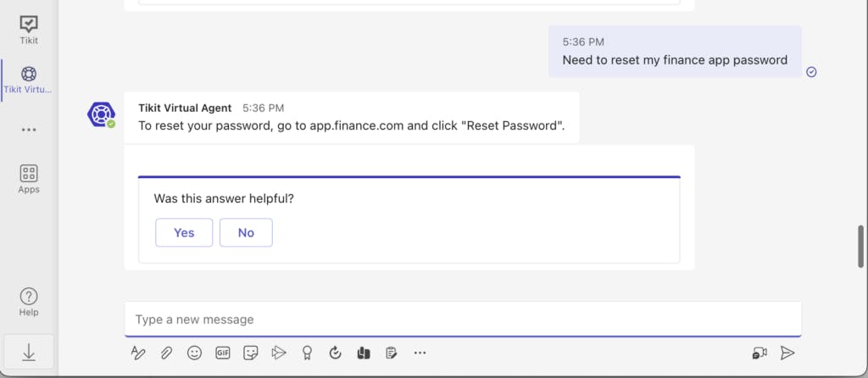Open the emoji picker
Image resolution: width=868 pixels, height=378 pixels.
194,353
